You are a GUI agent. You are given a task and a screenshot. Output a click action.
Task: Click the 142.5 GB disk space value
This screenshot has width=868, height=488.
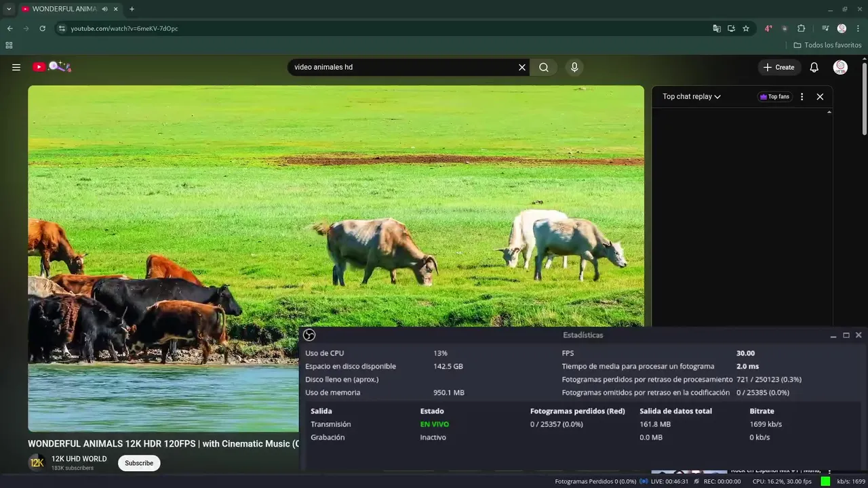point(448,366)
